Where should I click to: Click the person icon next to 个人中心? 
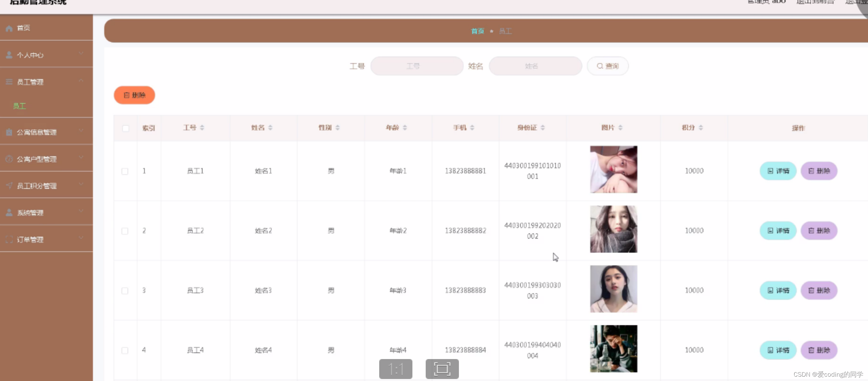click(9, 55)
